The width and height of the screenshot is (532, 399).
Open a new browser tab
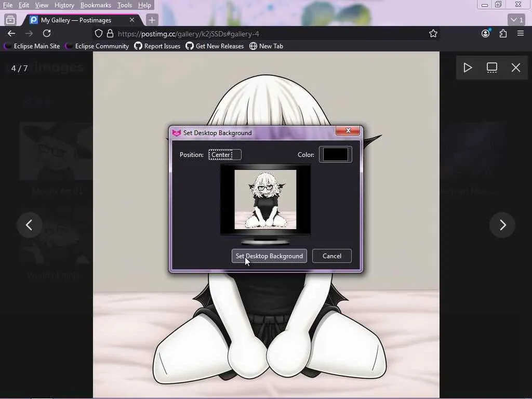click(x=152, y=20)
